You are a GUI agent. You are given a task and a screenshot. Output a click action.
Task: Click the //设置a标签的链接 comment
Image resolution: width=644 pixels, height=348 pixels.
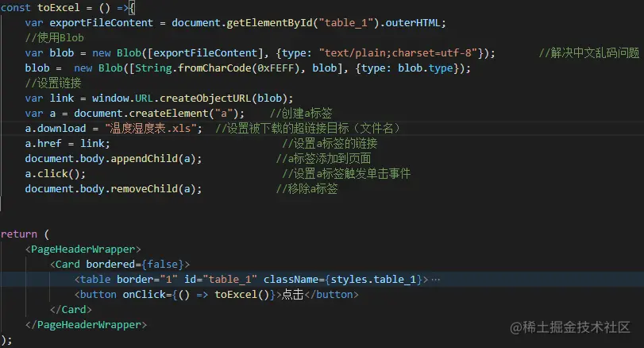click(x=330, y=144)
